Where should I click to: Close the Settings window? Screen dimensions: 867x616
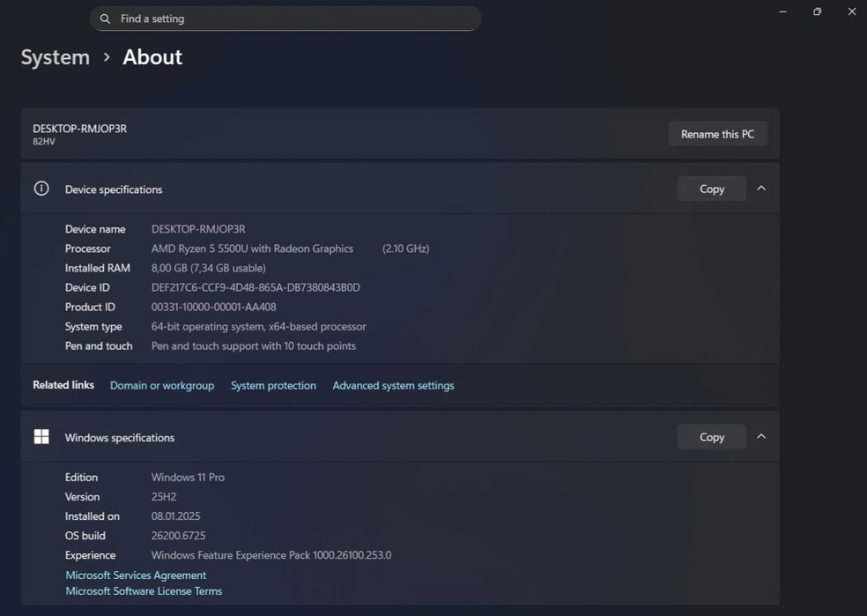[x=852, y=11]
